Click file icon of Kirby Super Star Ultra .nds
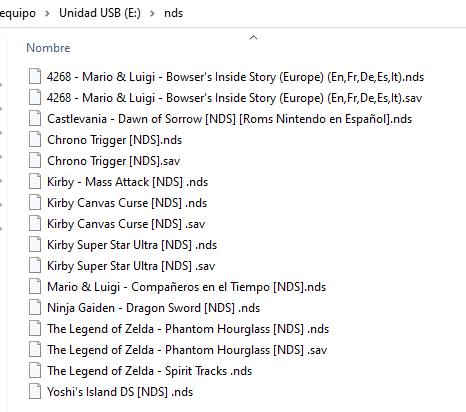Image resolution: width=466 pixels, height=412 pixels. point(35,244)
